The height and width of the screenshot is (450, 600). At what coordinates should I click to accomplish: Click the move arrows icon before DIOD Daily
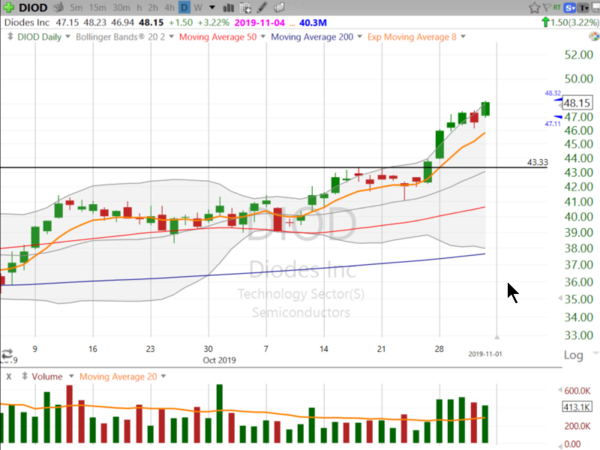pyautogui.click(x=10, y=37)
